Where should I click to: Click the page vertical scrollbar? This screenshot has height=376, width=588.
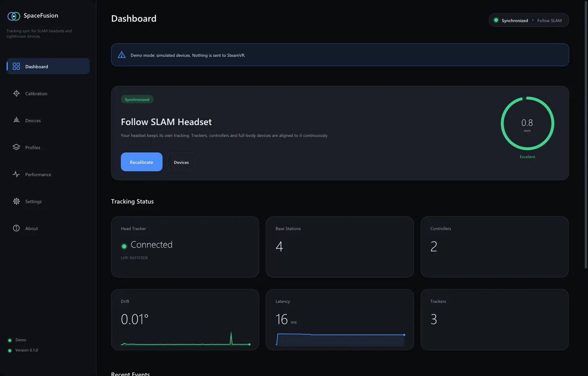[586, 135]
